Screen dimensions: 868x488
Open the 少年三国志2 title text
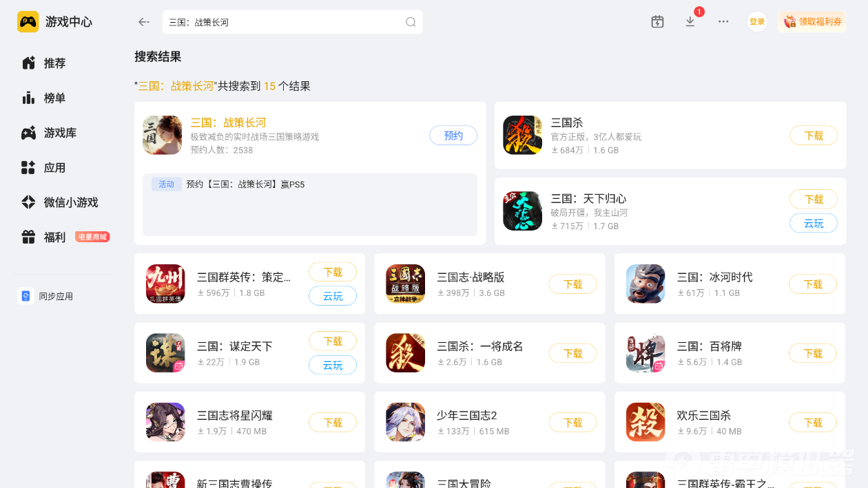(467, 415)
